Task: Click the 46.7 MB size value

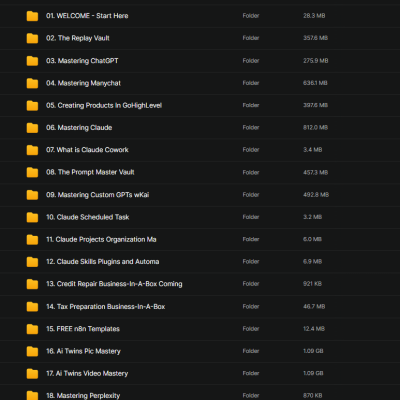Action: tap(314, 306)
